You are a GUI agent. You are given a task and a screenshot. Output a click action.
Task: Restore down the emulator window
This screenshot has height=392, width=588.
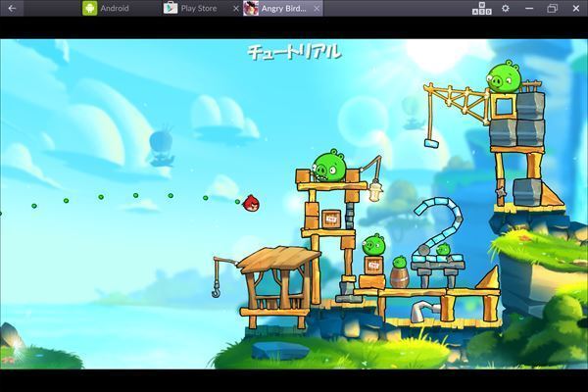tap(553, 8)
